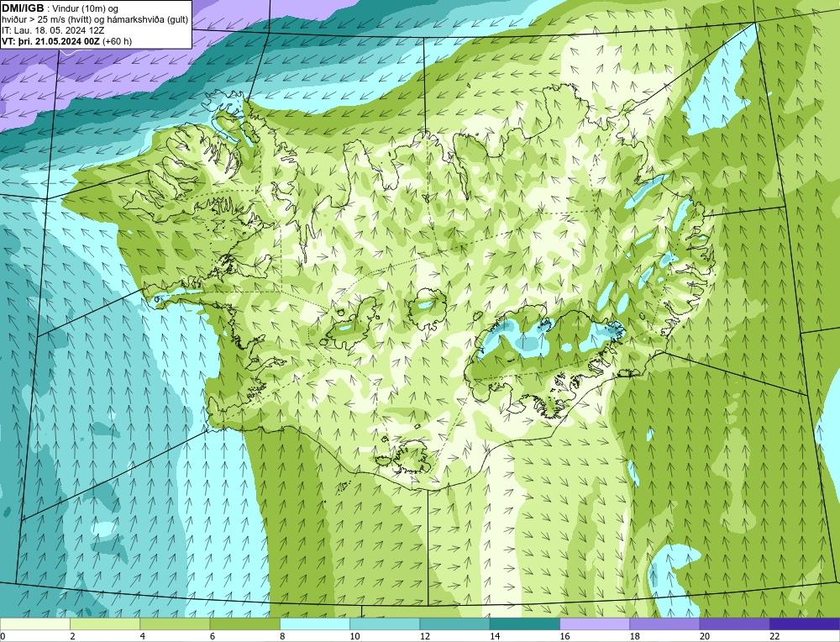Click the 2–4 m/s light yellow-green legend swatch
The height and width of the screenshot is (642, 840).
pyautogui.click(x=105, y=624)
